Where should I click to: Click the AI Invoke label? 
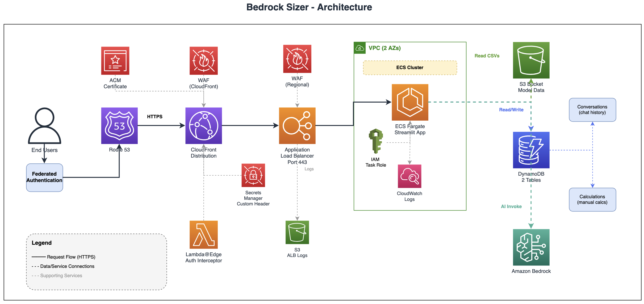pos(511,206)
